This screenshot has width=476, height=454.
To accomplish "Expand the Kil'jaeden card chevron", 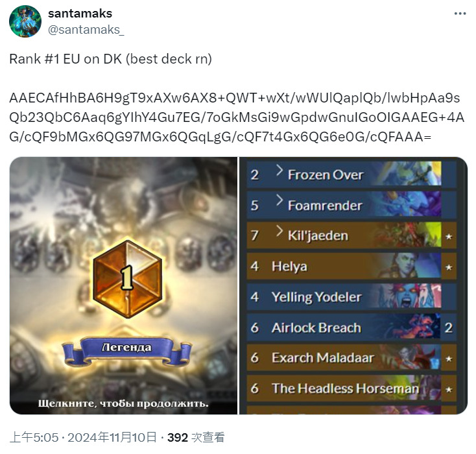I will pyautogui.click(x=280, y=231).
